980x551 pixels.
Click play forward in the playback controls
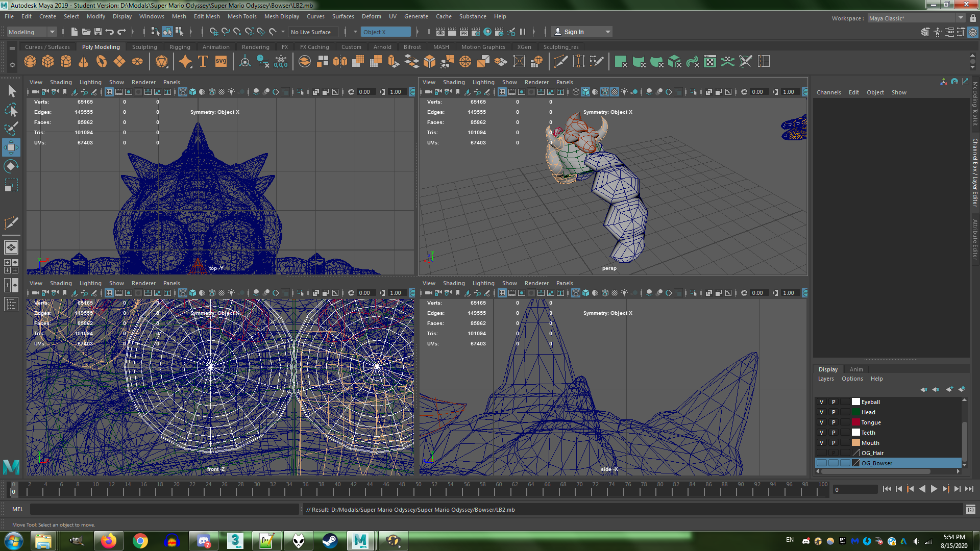click(x=934, y=489)
